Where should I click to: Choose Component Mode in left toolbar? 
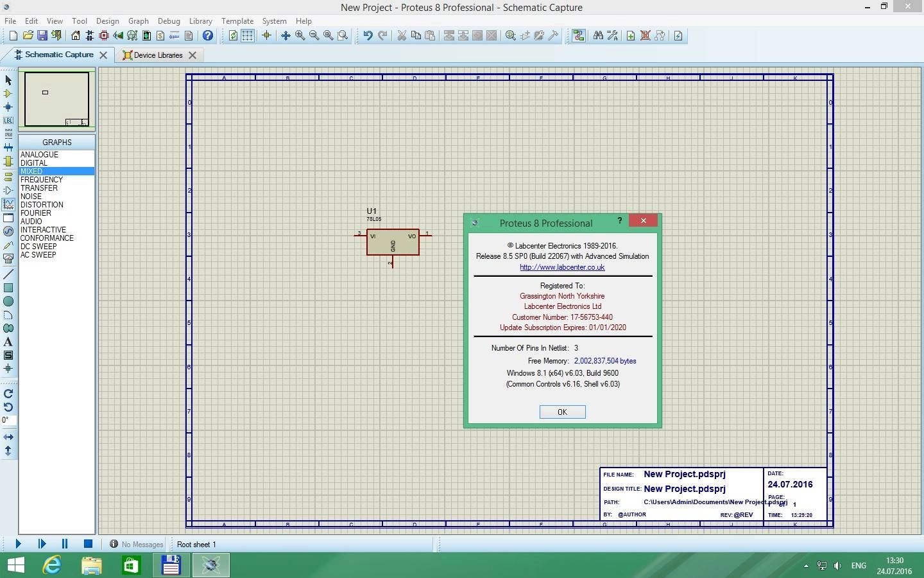coord(8,93)
